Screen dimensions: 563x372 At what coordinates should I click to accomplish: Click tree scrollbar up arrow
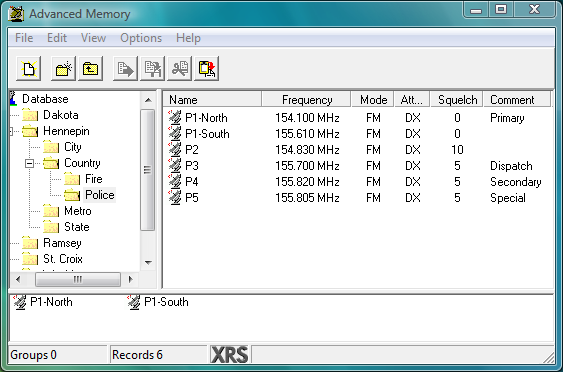pos(148,100)
